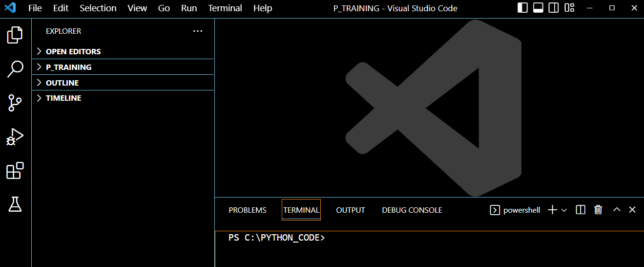Open the Terminal menu
The height and width of the screenshot is (267, 644).
point(225,8)
